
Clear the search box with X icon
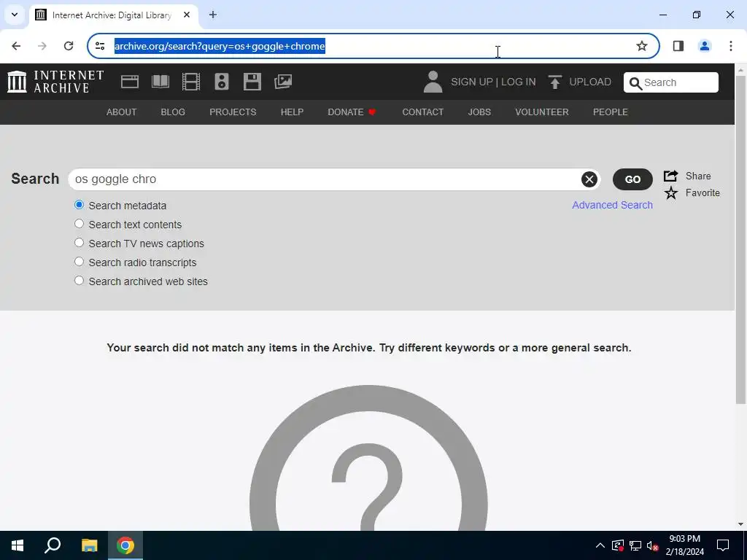click(x=589, y=179)
